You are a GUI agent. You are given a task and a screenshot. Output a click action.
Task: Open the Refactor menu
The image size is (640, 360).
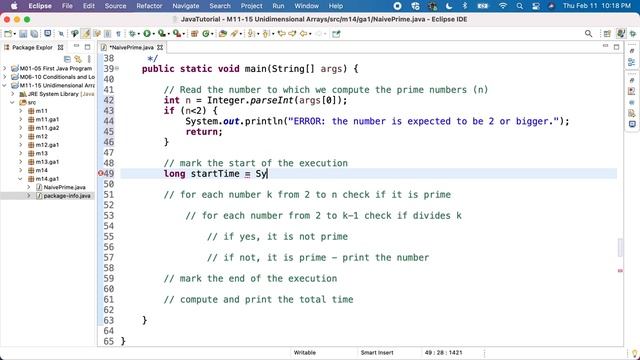coord(149,6)
